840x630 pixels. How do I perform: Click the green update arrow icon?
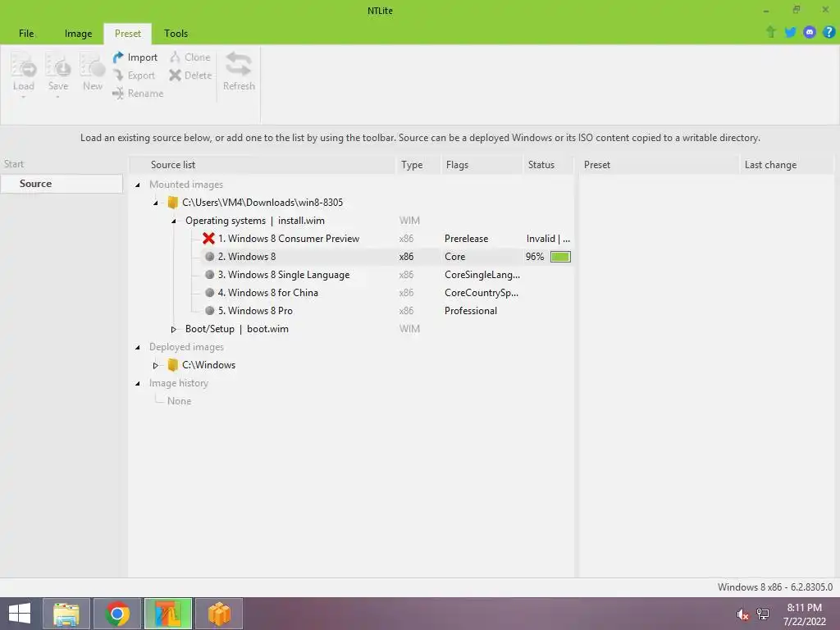[x=771, y=32]
